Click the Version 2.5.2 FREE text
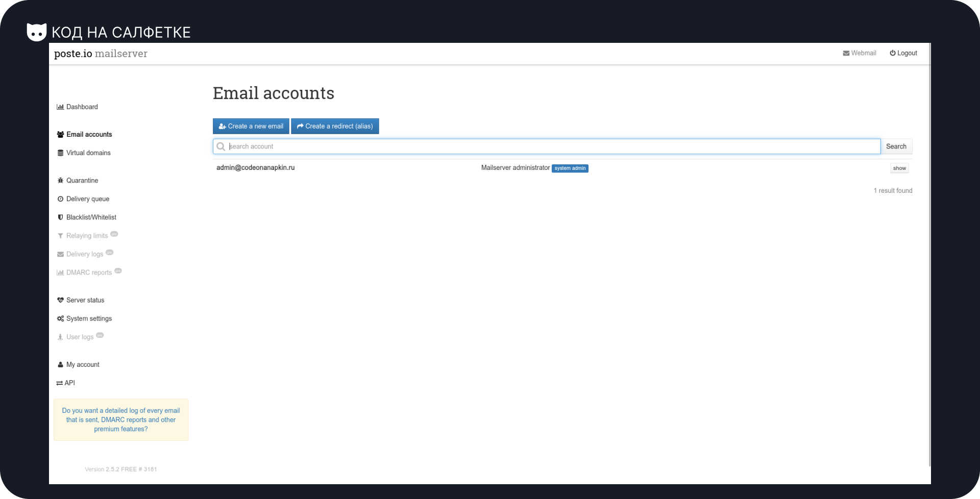The height and width of the screenshot is (499, 980). (121, 469)
